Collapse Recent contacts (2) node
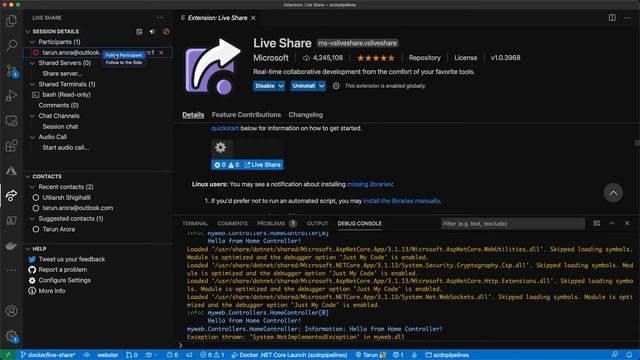This screenshot has width=640, height=360. coord(32,187)
